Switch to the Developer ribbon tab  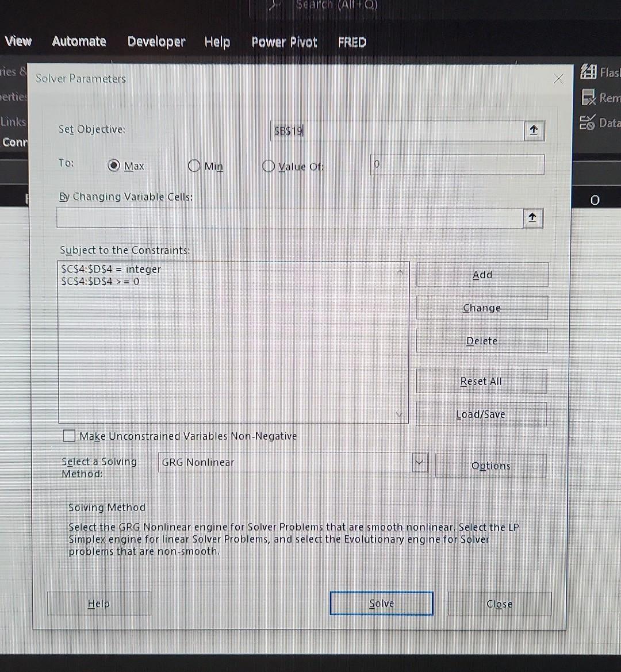(156, 41)
